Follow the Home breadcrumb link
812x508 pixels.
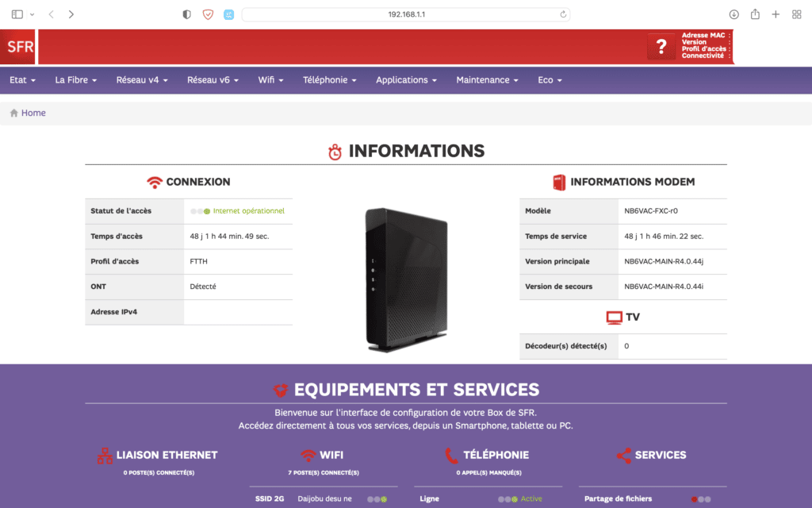(33, 113)
